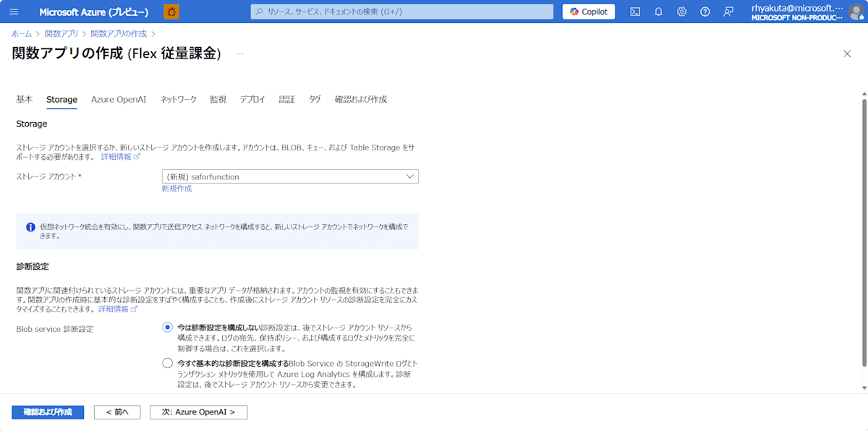This screenshot has height=431, width=868.
Task: Click the account email rhyakuta@microsoft
Action: [797, 7]
